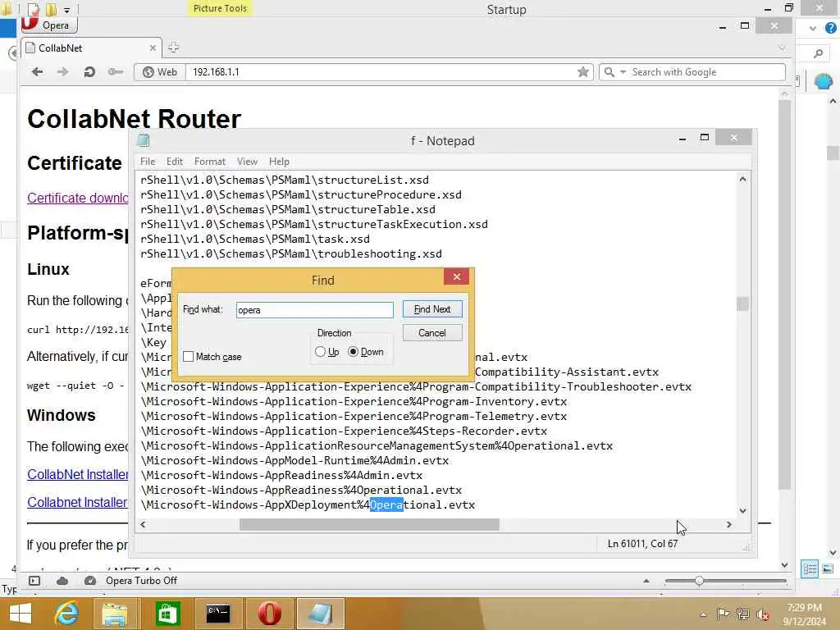Switch to Notepad in taskbar

click(x=321, y=614)
